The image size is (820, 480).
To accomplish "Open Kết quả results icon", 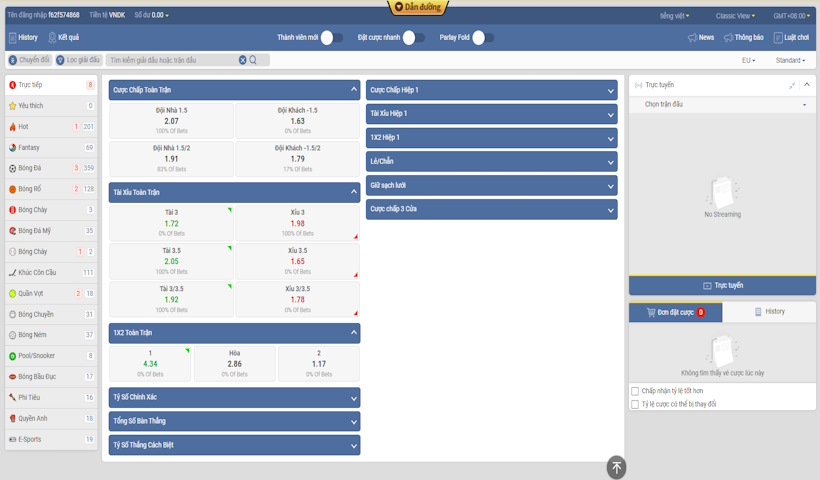I will (52, 38).
